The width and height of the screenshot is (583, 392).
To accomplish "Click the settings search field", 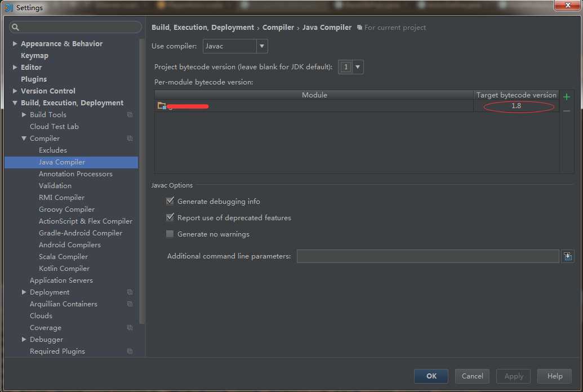I will click(75, 27).
